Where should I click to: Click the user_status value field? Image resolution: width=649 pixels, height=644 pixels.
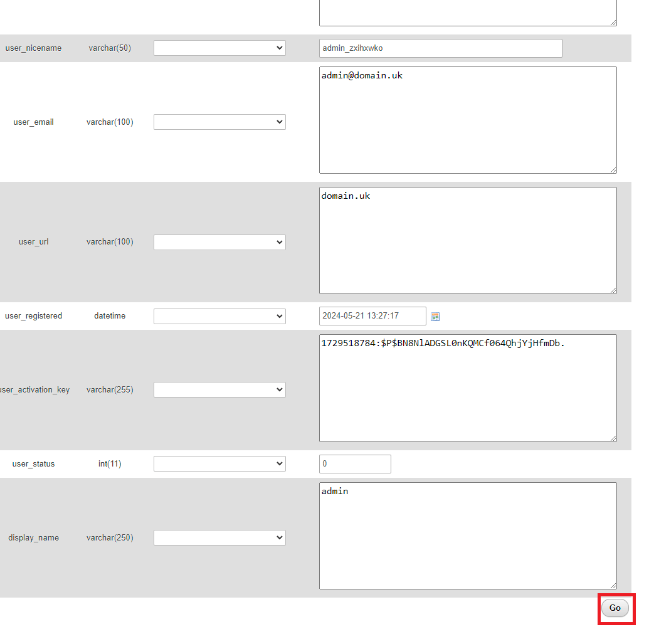pyautogui.click(x=355, y=464)
